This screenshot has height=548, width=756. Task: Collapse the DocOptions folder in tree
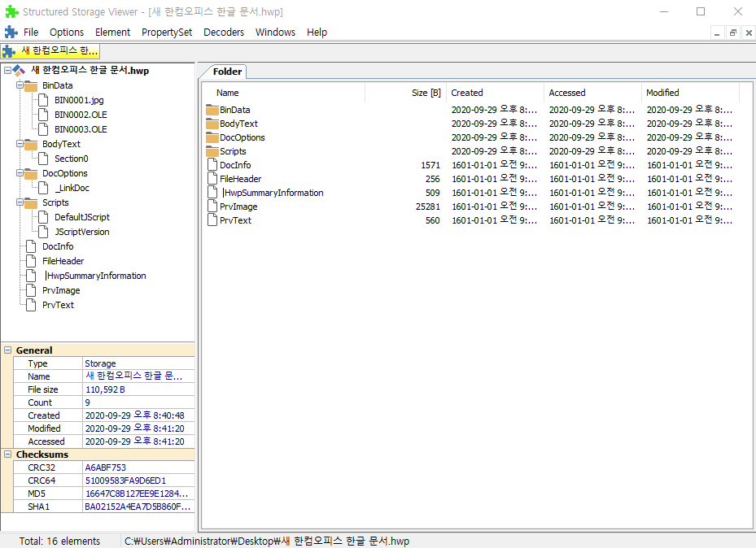20,173
